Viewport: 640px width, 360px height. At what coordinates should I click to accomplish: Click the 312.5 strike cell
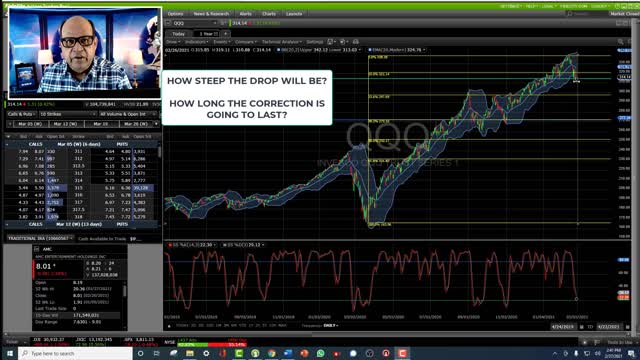pos(78,166)
